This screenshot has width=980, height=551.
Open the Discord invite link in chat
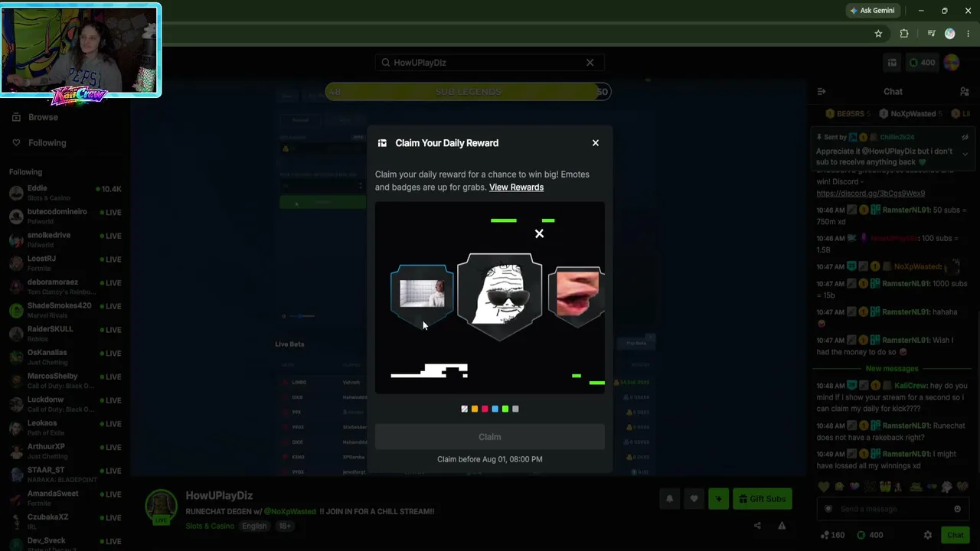click(x=871, y=194)
